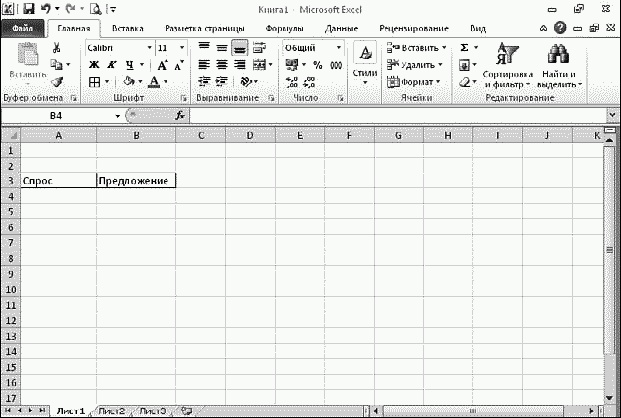
Task: Open the cell Styles (Стили) gallery
Action: (x=365, y=62)
